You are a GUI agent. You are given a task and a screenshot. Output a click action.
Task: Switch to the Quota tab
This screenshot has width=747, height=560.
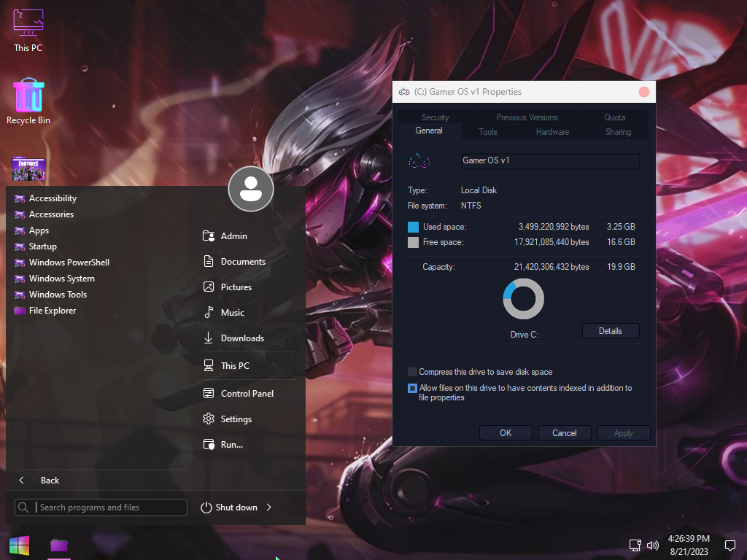[x=614, y=117]
